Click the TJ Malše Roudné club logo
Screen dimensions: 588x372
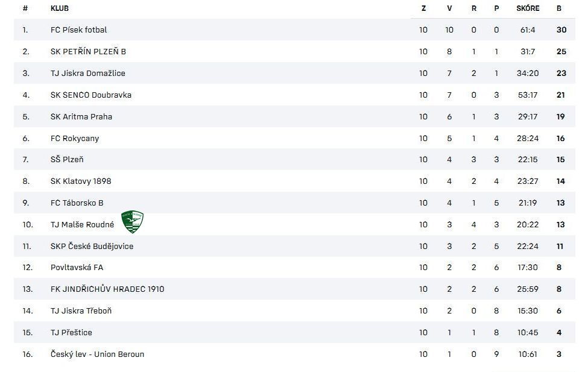[x=133, y=222]
